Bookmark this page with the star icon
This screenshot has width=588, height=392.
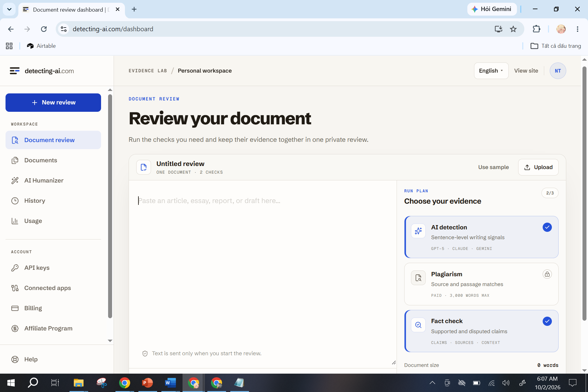click(x=513, y=29)
